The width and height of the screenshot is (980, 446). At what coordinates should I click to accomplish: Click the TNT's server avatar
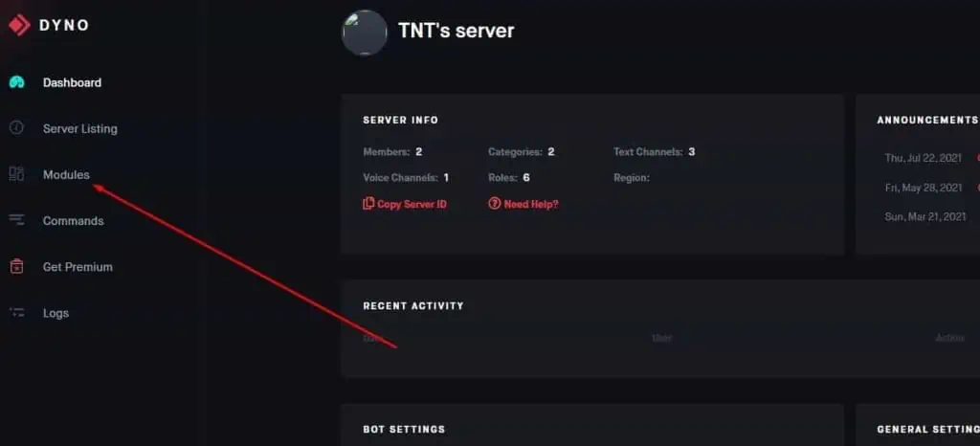[x=365, y=33]
